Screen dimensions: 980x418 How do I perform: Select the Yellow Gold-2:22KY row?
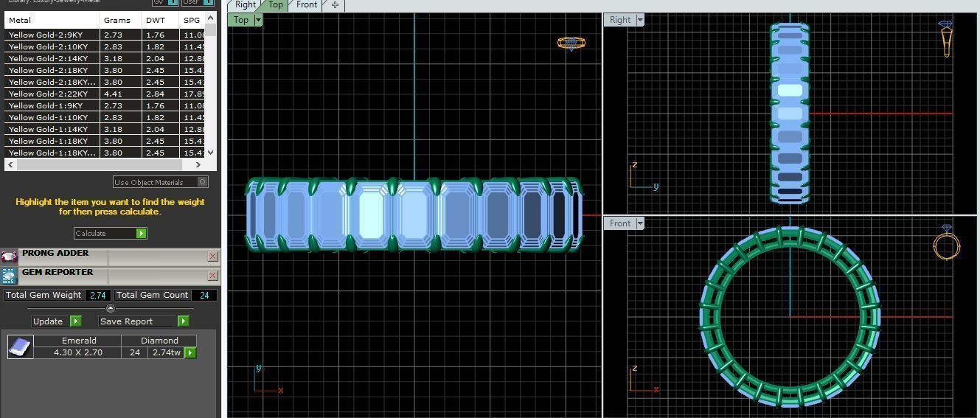click(x=105, y=94)
